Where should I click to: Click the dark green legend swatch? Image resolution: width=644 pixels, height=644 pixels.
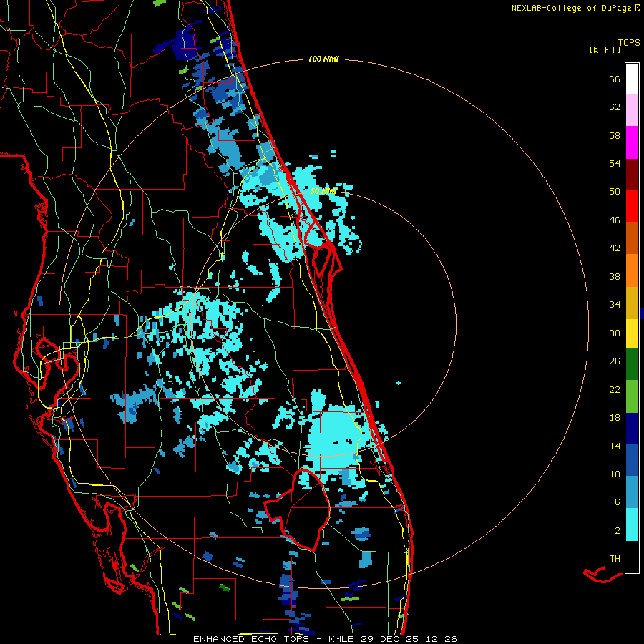point(632,364)
